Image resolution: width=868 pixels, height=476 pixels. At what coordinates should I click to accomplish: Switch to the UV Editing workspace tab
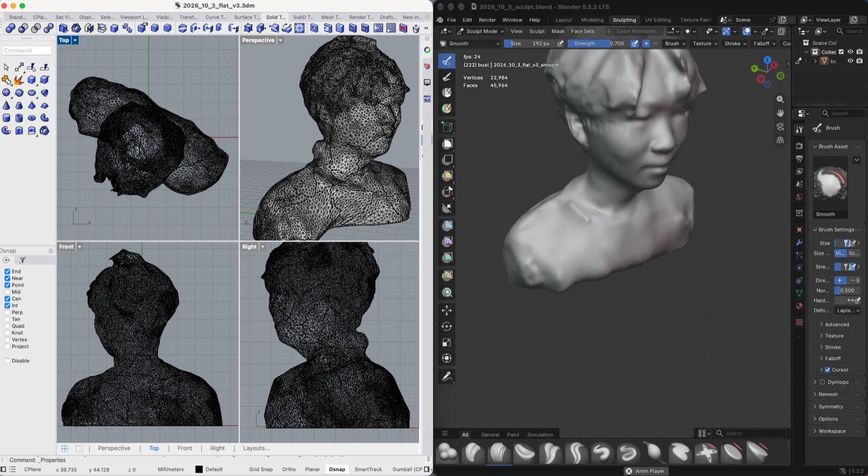(x=658, y=20)
